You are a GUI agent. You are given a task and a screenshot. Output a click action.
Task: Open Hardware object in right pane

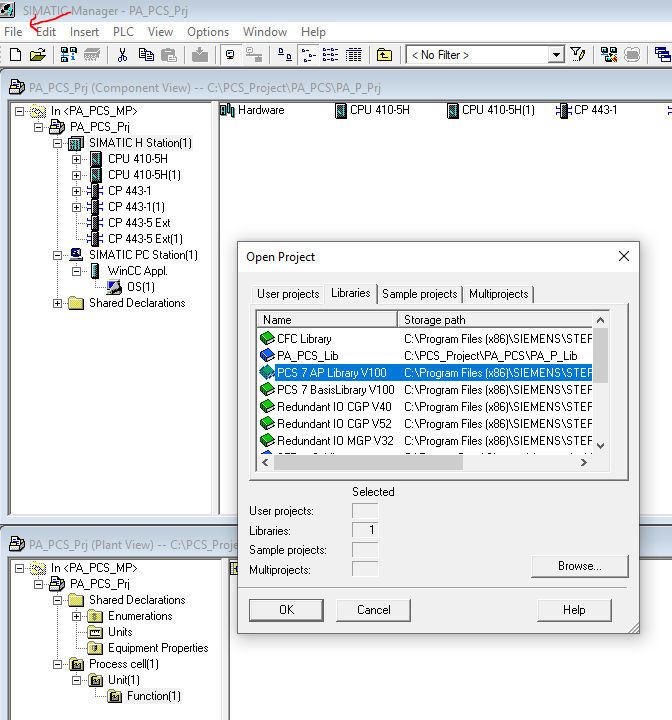tap(252, 110)
